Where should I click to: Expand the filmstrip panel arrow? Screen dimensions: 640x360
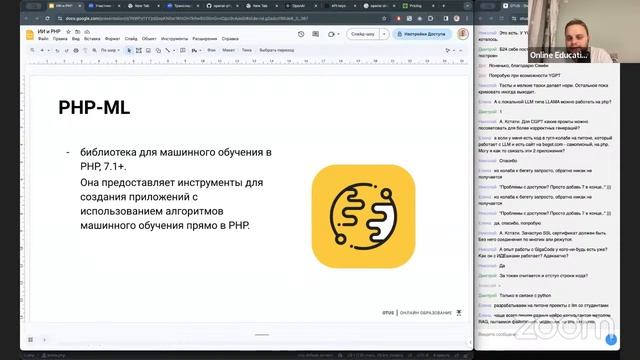pos(44,340)
